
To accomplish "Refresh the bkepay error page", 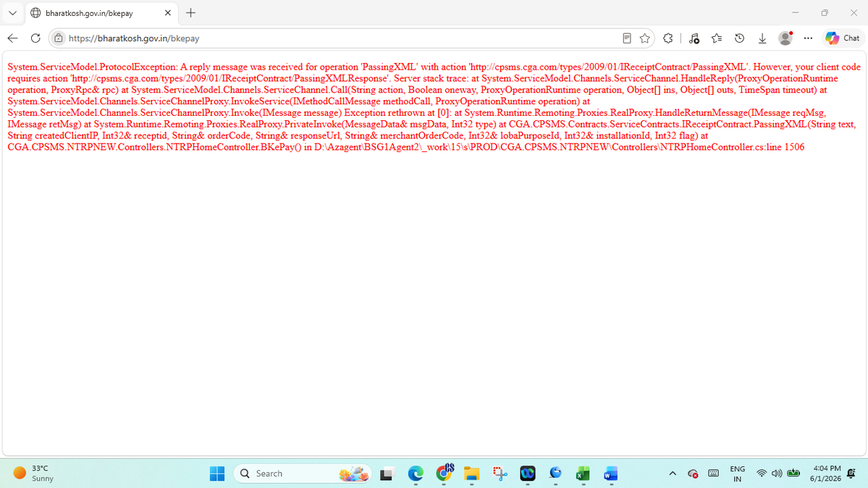I will tap(35, 38).
